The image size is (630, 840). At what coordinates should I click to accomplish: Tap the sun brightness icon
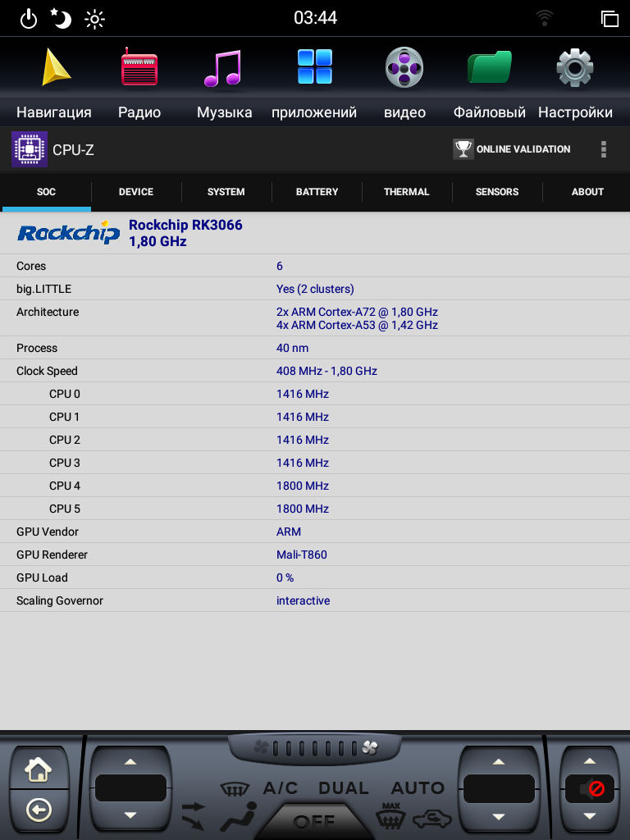95,20
